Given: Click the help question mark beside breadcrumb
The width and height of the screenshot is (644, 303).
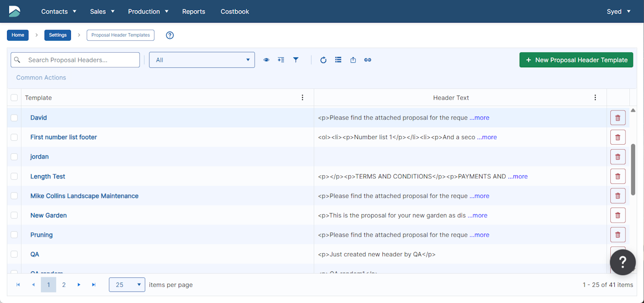Looking at the screenshot, I should click(x=170, y=35).
